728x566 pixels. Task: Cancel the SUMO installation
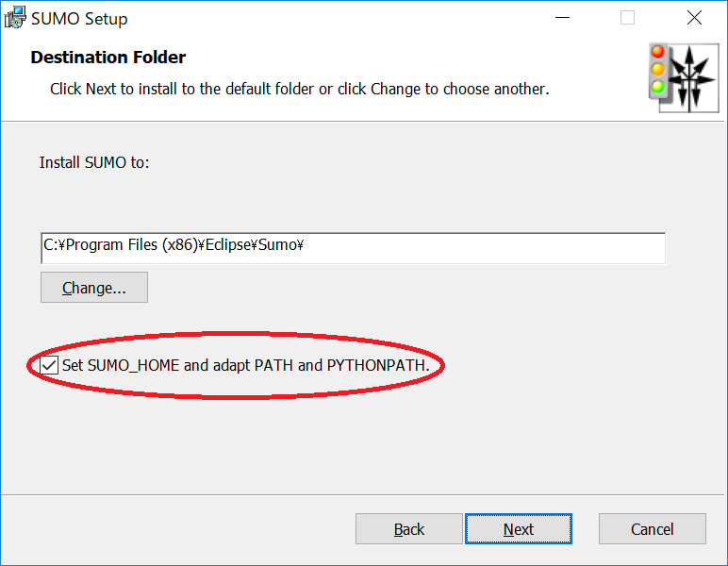tap(653, 529)
